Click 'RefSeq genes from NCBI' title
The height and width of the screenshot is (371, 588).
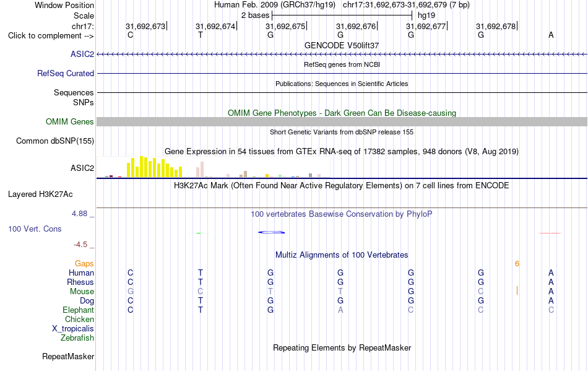pyautogui.click(x=342, y=64)
